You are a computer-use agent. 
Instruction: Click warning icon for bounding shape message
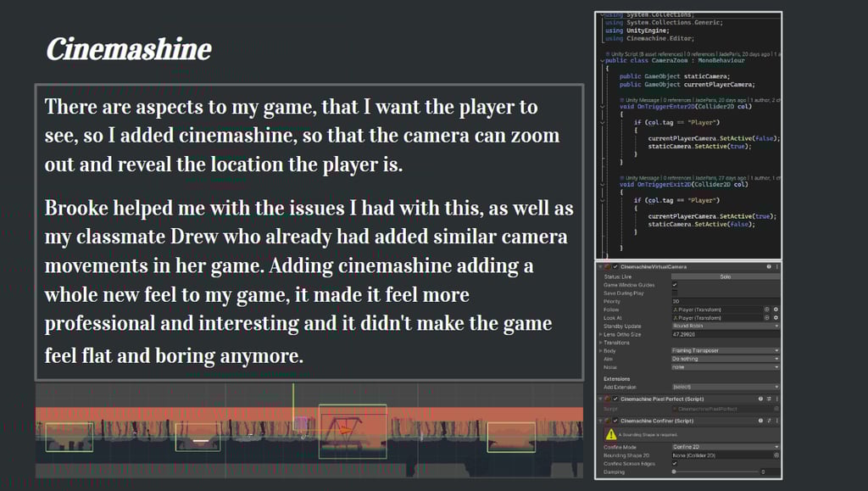coord(610,434)
